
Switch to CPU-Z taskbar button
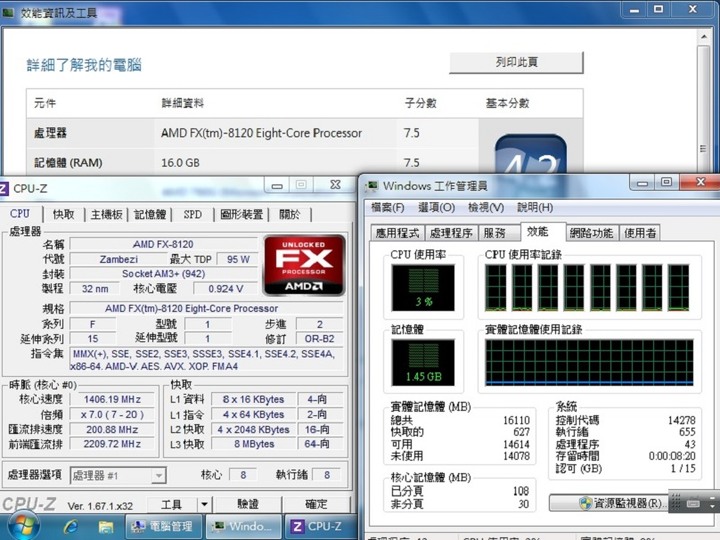(321, 526)
